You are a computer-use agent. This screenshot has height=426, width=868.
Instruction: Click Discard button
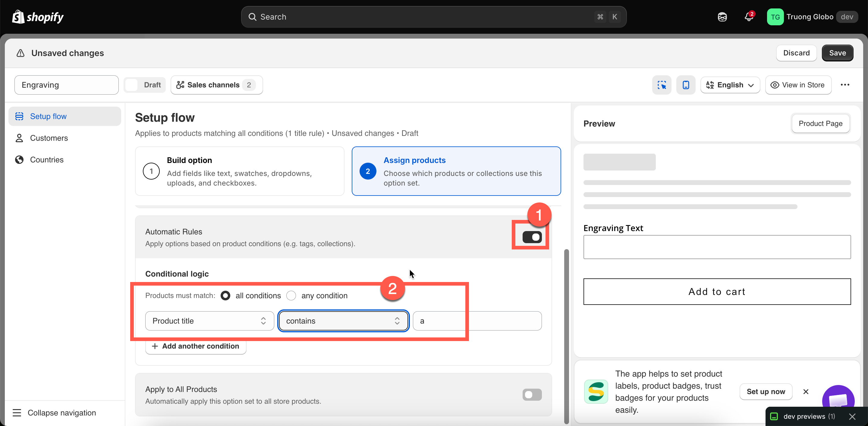(x=796, y=53)
